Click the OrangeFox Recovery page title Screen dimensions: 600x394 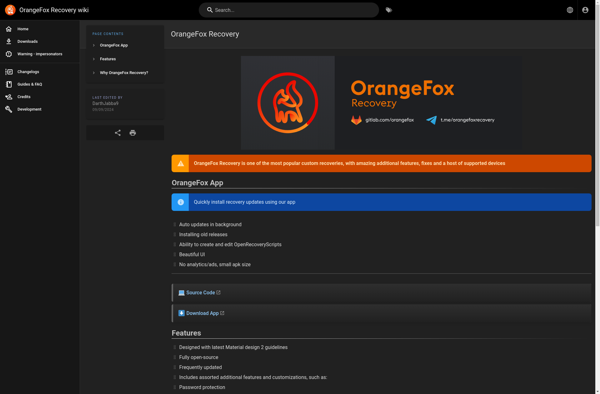click(x=205, y=34)
